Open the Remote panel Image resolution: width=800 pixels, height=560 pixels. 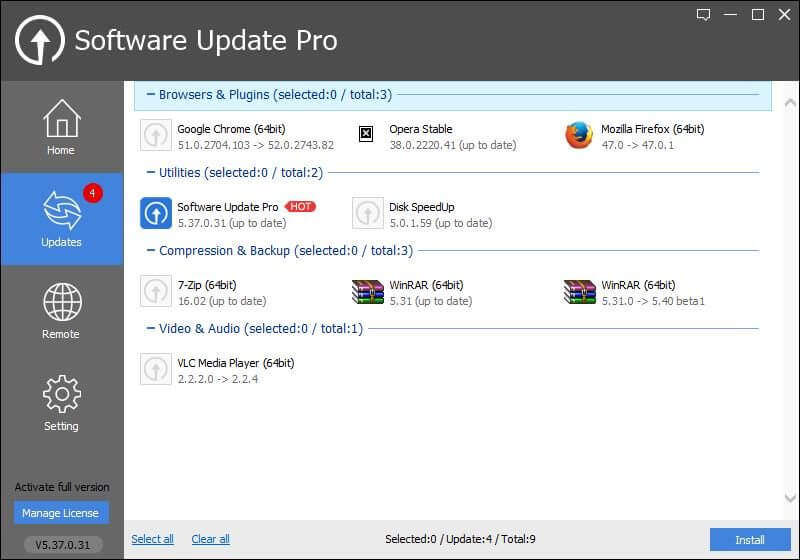click(x=62, y=311)
